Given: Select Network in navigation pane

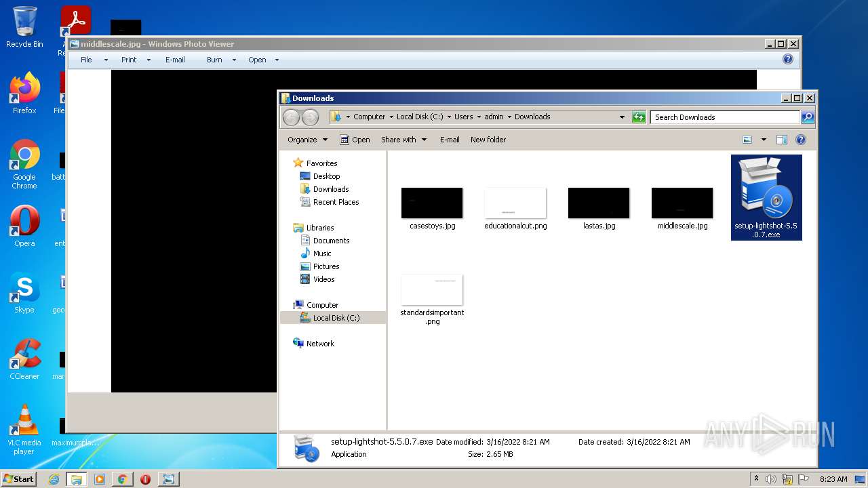Looking at the screenshot, I should click(320, 344).
